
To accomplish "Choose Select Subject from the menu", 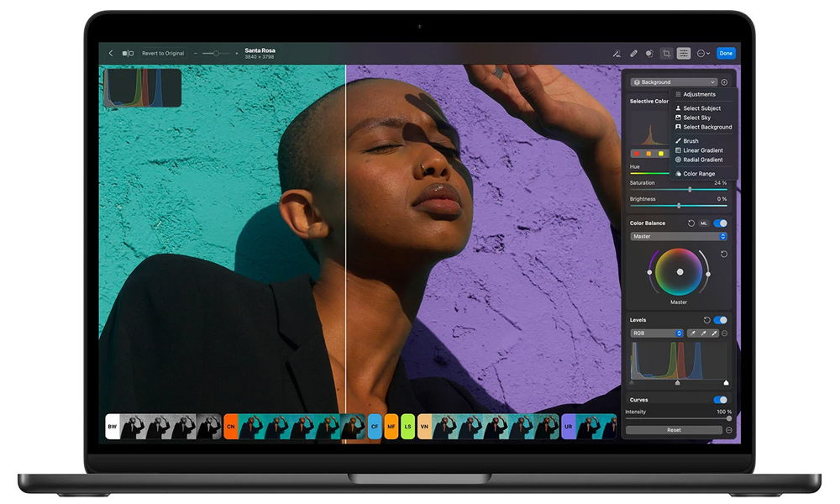I will pyautogui.click(x=701, y=108).
